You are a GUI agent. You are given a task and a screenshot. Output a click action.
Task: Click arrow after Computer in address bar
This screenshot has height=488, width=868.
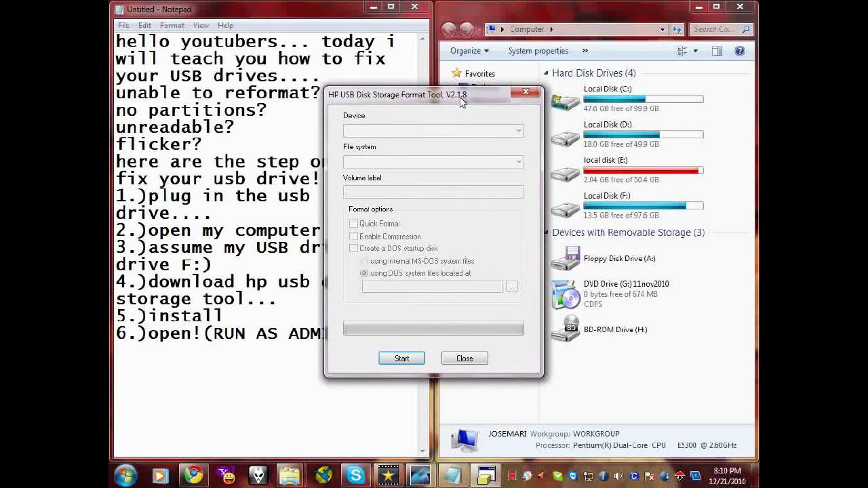click(551, 29)
